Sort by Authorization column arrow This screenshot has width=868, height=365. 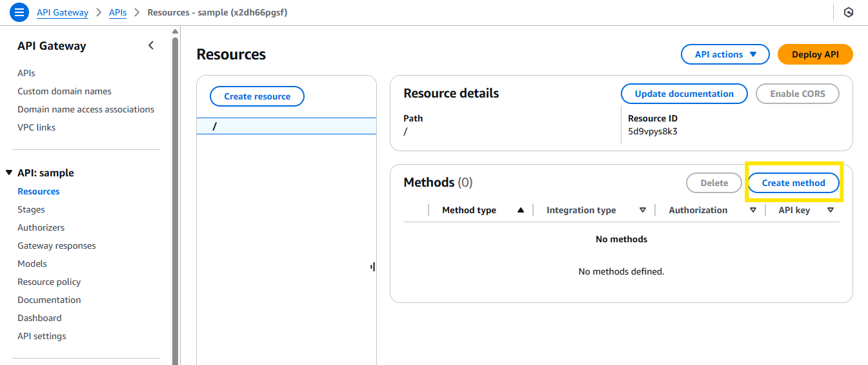(x=752, y=210)
